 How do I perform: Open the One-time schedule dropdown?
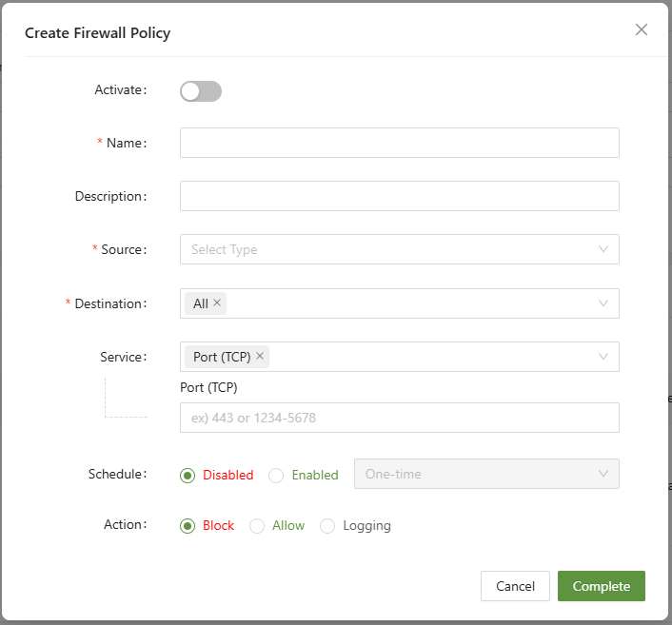pyautogui.click(x=486, y=475)
